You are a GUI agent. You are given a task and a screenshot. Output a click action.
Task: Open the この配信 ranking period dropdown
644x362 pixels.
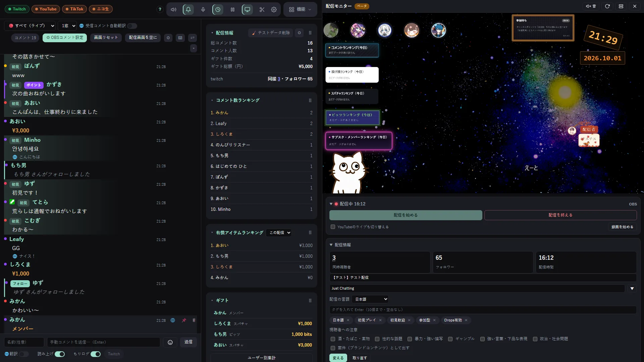click(279, 233)
